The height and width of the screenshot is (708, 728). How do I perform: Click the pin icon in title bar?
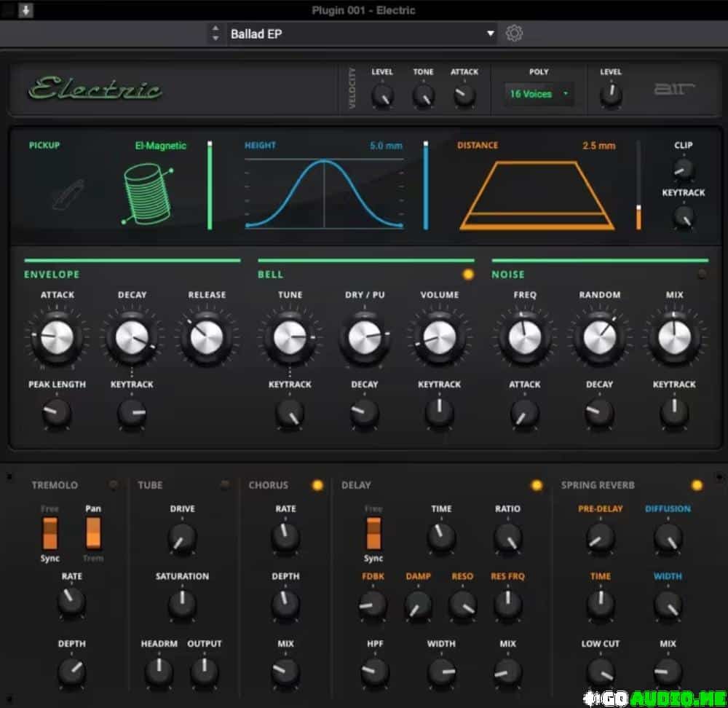pos(26,10)
